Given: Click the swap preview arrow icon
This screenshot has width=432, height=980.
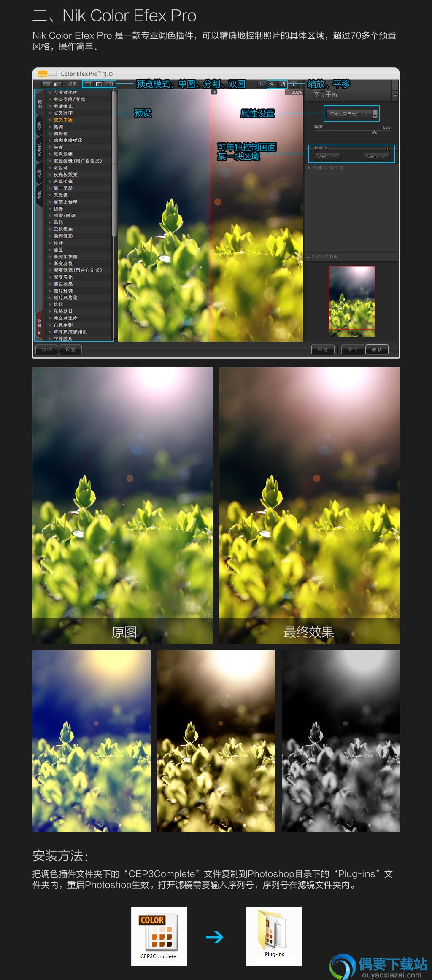Looking at the screenshot, I should click(214, 92).
